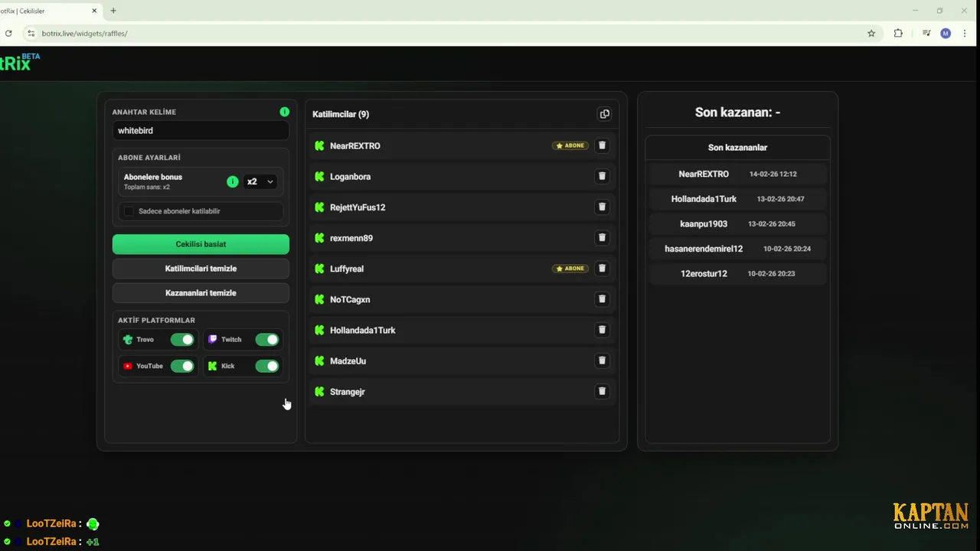Remove NoTCagxn using the trash icon
The width and height of the screenshot is (980, 551).
click(x=602, y=299)
